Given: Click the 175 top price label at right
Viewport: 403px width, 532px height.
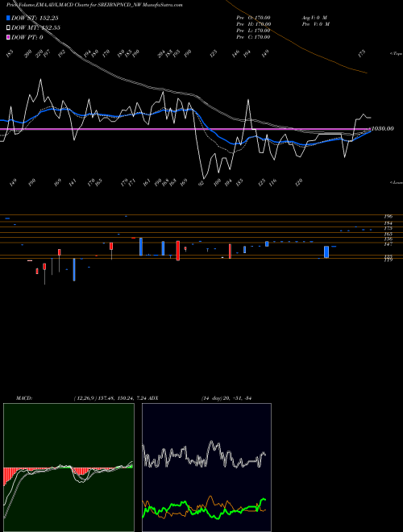Looking at the screenshot, I should coord(362,53).
